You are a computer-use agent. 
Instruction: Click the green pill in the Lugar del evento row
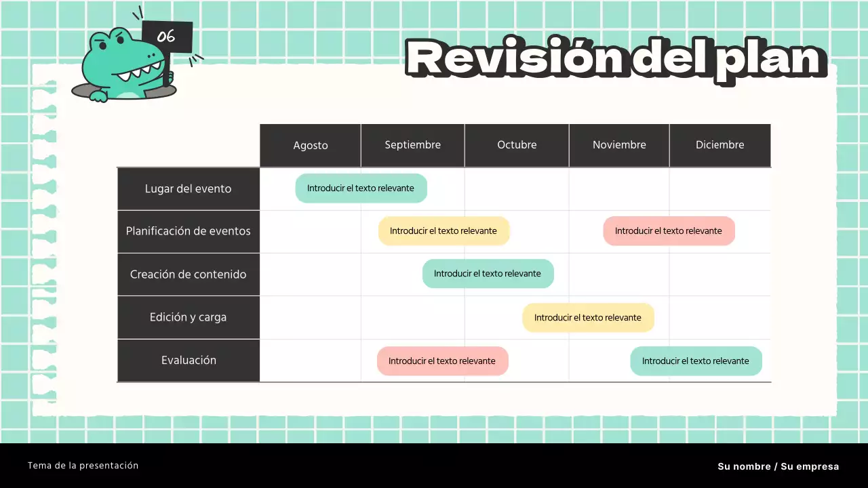(361, 188)
